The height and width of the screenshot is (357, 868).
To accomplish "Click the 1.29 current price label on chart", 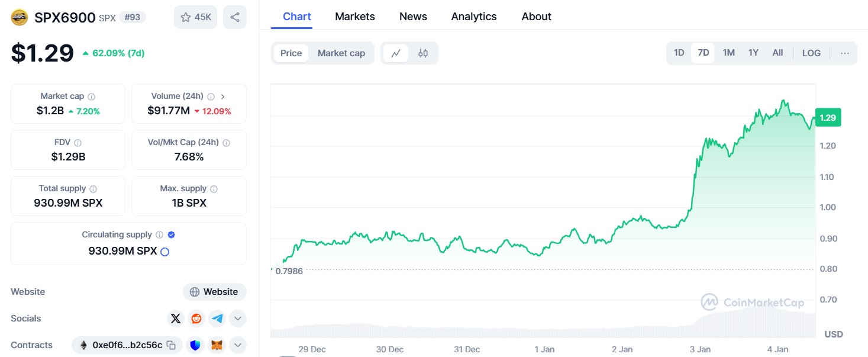I will [828, 118].
